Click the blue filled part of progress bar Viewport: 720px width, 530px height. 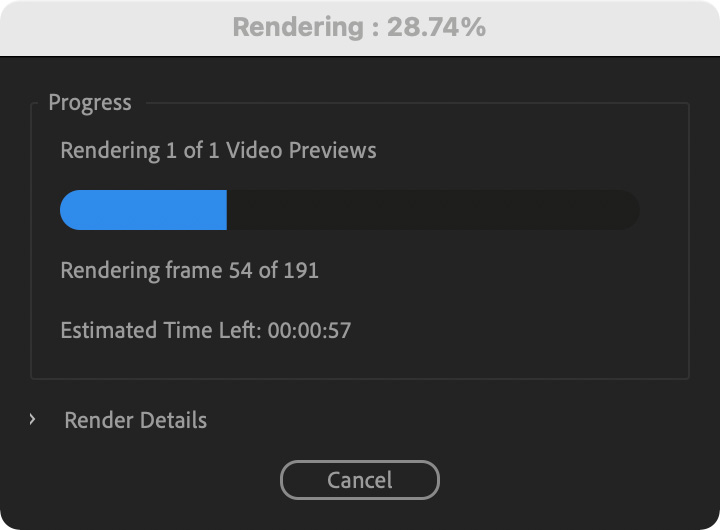pos(143,211)
